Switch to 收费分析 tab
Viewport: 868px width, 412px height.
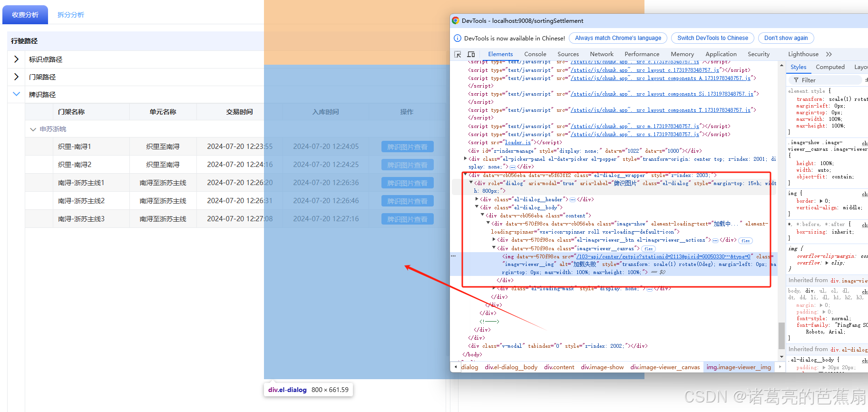pos(25,15)
